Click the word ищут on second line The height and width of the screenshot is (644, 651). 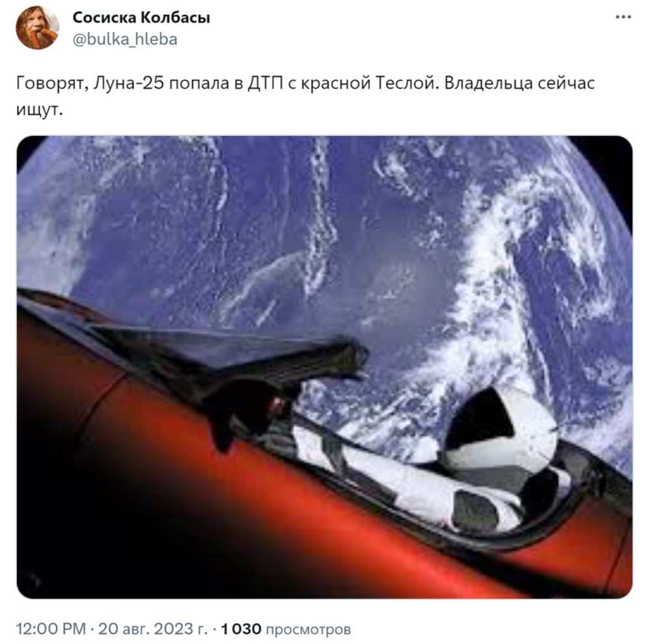click(39, 109)
